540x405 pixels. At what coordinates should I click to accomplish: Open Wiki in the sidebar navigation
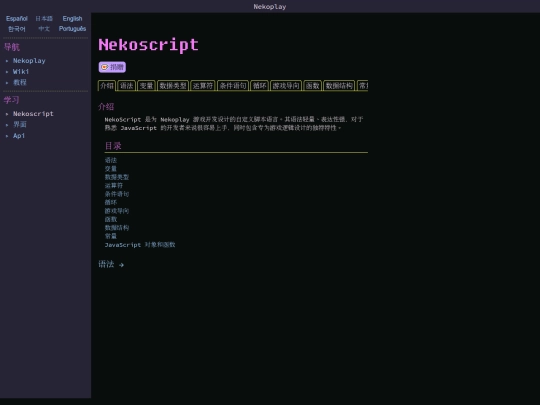[21, 72]
